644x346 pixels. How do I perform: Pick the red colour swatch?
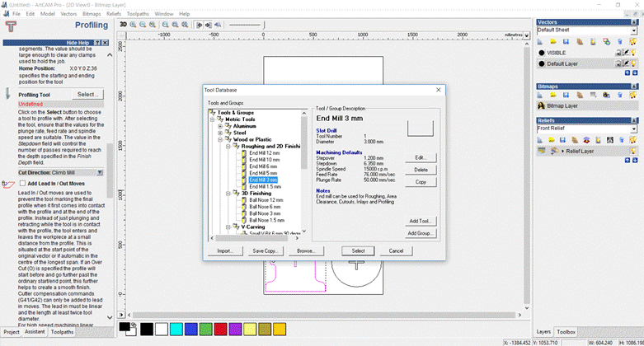click(x=220, y=330)
